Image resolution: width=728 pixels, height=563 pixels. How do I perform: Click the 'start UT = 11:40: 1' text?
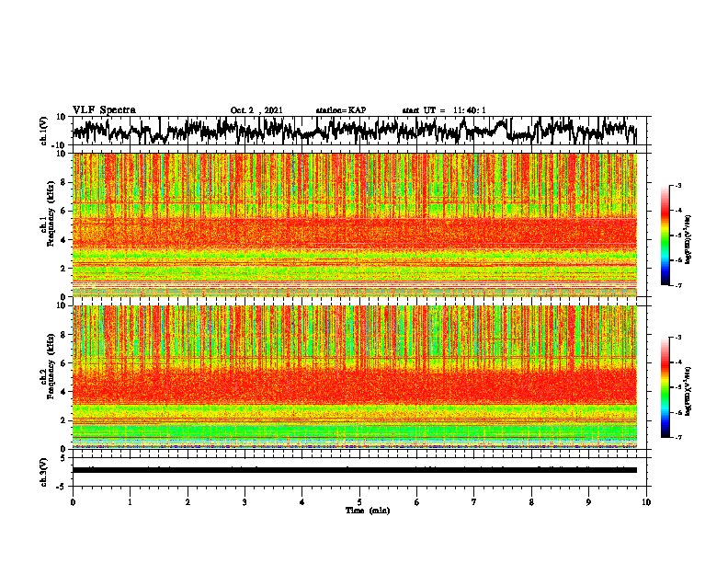[444, 110]
